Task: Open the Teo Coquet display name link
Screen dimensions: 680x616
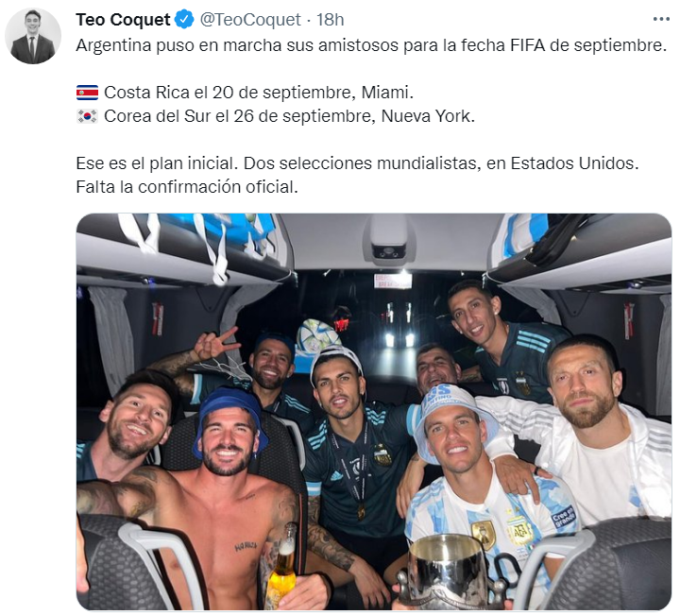Action: 123,20
